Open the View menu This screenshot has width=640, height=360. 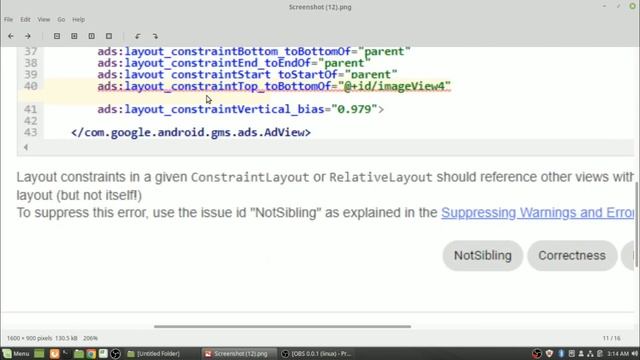pyautogui.click(x=44, y=19)
